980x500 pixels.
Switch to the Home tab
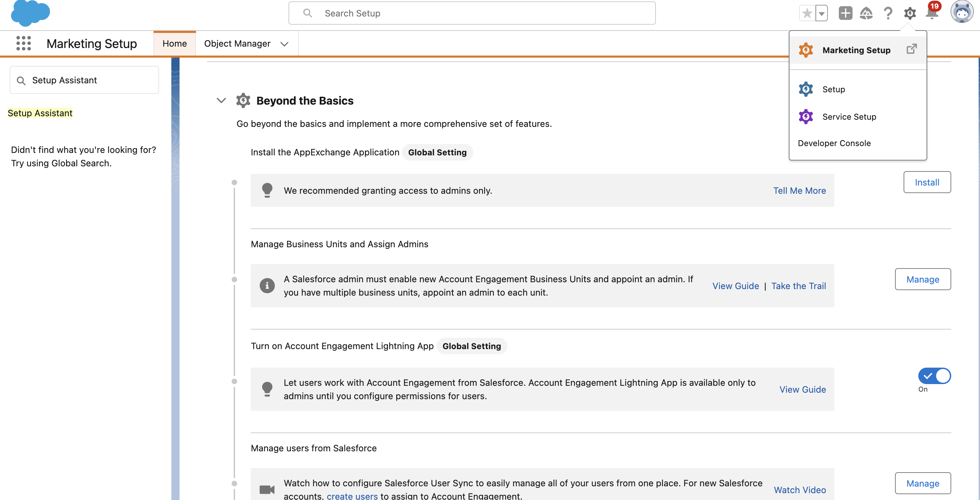pyautogui.click(x=174, y=44)
